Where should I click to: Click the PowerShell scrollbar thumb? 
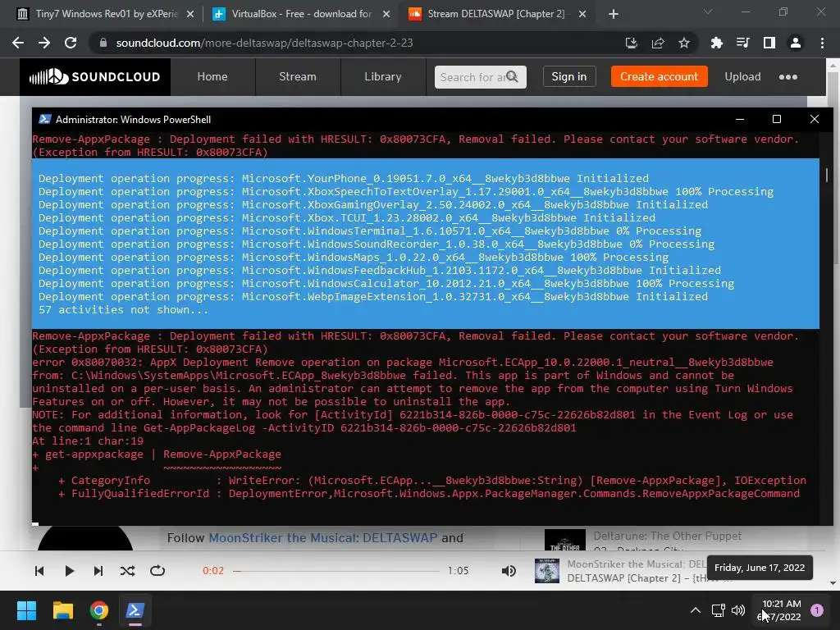click(827, 176)
